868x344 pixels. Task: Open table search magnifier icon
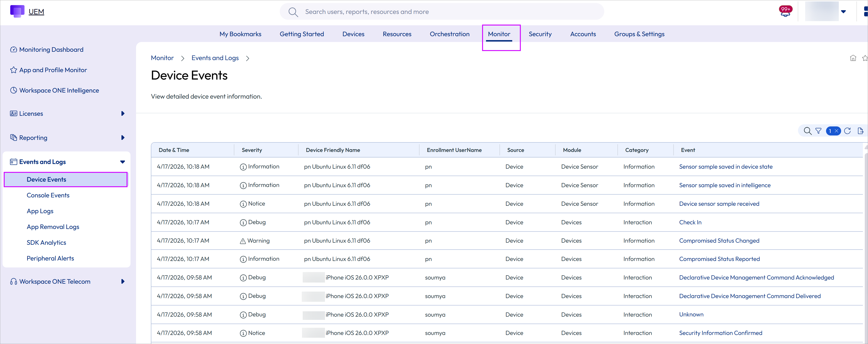pos(807,131)
